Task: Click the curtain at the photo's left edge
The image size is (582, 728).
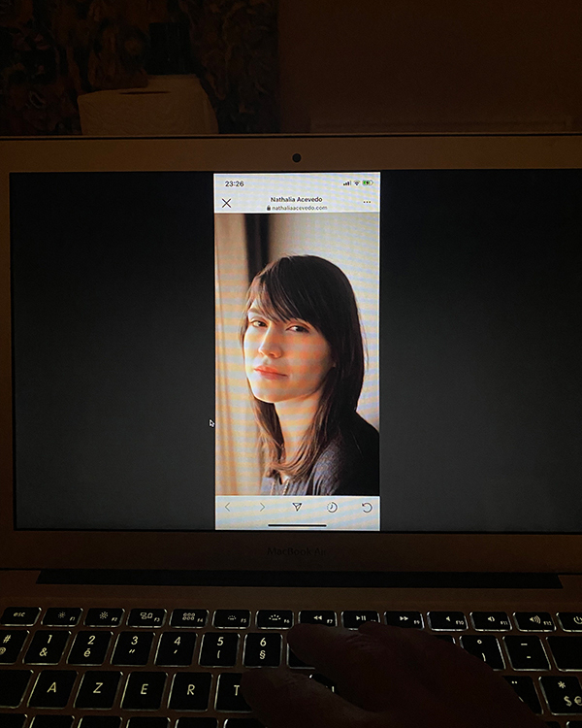Action: (x=229, y=388)
